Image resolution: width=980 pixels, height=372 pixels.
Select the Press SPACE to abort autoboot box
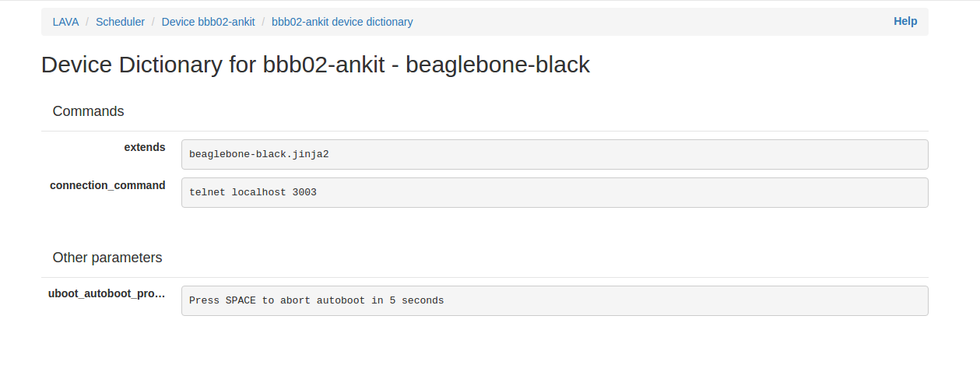pyautogui.click(x=554, y=300)
